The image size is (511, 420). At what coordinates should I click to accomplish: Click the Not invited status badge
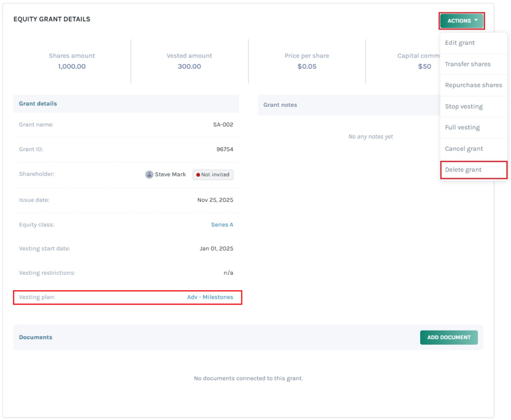[213, 175]
